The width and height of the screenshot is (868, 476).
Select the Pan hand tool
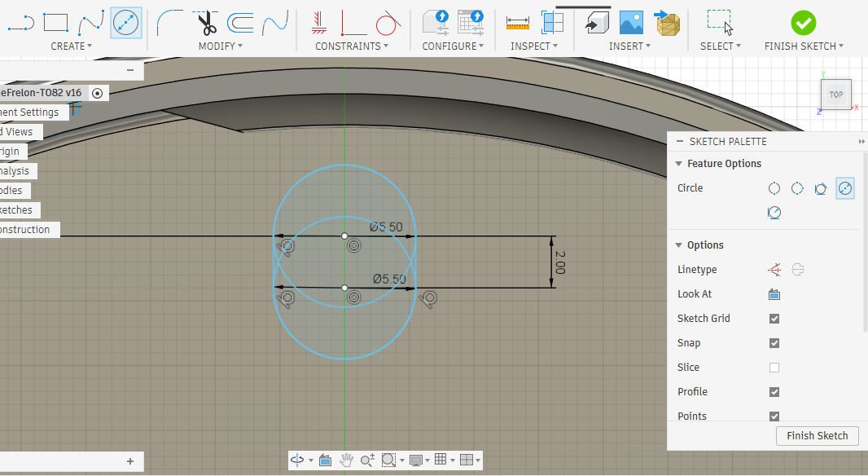tap(345, 460)
